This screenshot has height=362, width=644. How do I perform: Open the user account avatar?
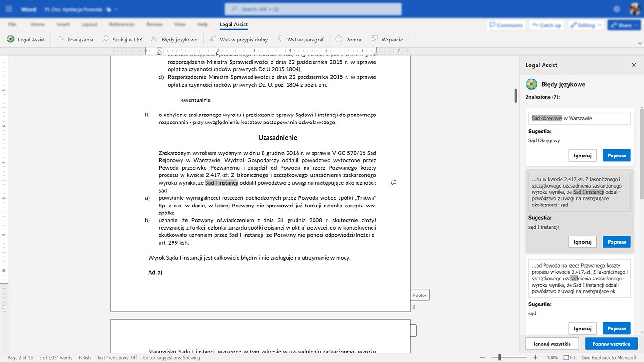point(635,9)
